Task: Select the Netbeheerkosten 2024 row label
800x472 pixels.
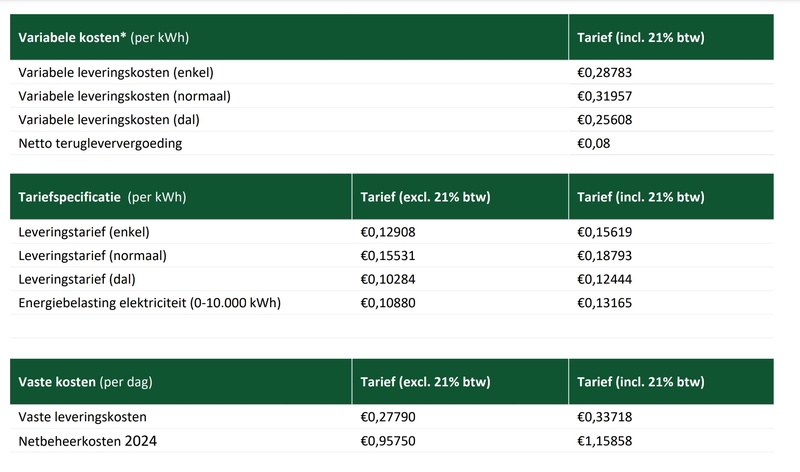Action: click(x=88, y=440)
